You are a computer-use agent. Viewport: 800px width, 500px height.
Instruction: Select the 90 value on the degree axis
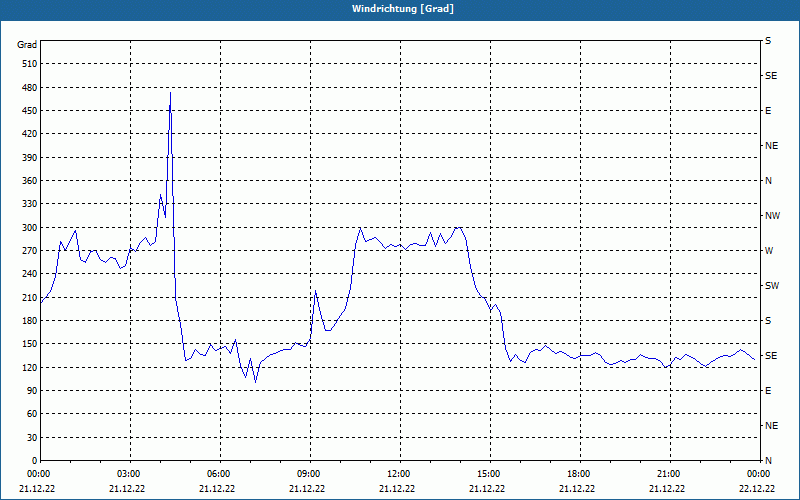click(32, 390)
